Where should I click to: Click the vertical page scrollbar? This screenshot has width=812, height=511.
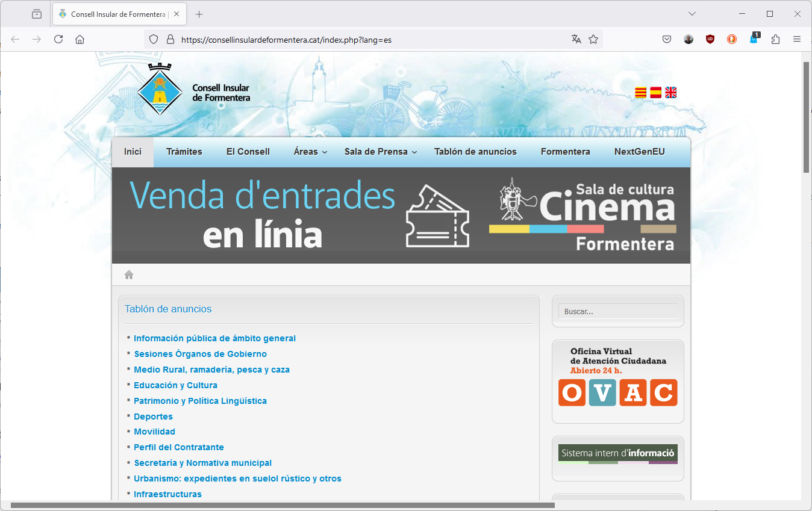pyautogui.click(x=807, y=117)
